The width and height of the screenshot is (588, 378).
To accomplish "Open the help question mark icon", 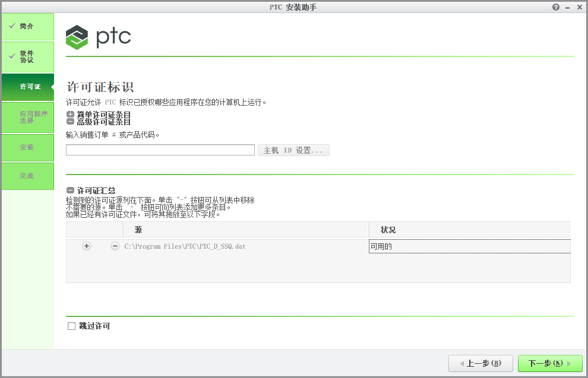I will pyautogui.click(x=556, y=7).
